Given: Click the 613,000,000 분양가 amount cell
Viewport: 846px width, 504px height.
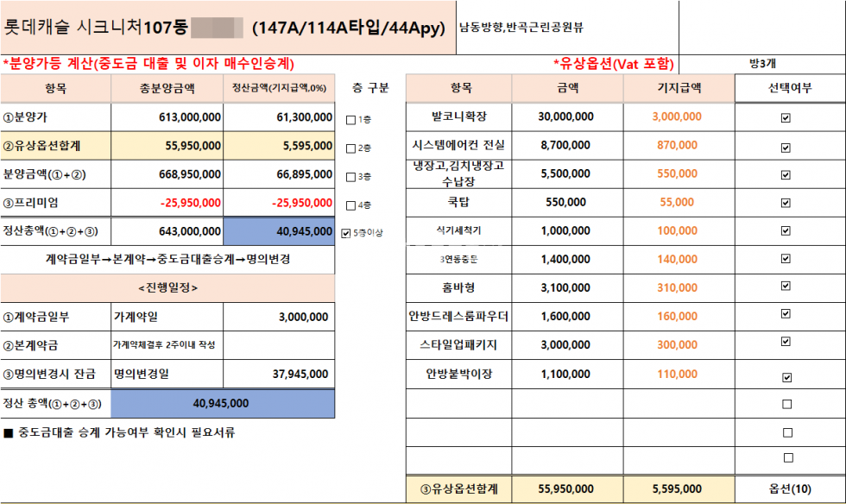Looking at the screenshot, I should point(167,117).
